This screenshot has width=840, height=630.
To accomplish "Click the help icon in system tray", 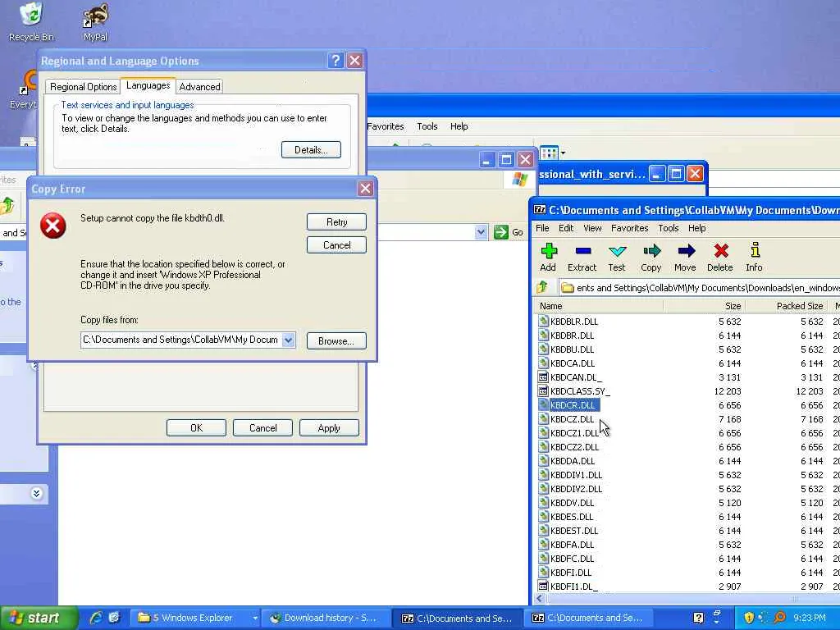I will point(698,618).
